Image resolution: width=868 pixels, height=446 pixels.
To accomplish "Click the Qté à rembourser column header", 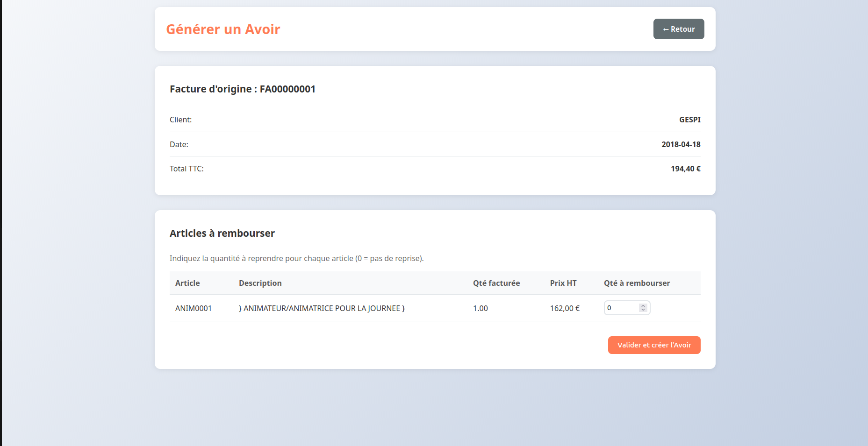I will 637,283.
